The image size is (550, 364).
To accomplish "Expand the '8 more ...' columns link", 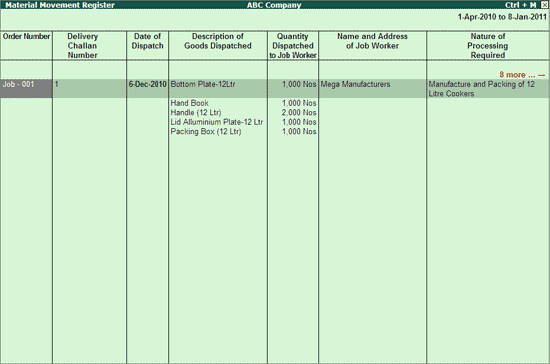I will tap(522, 75).
